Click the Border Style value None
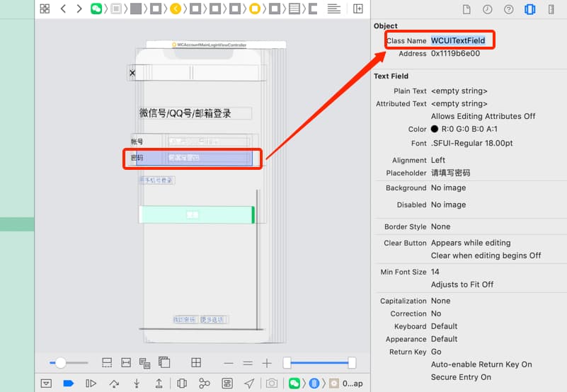The width and height of the screenshot is (567, 392). click(440, 226)
